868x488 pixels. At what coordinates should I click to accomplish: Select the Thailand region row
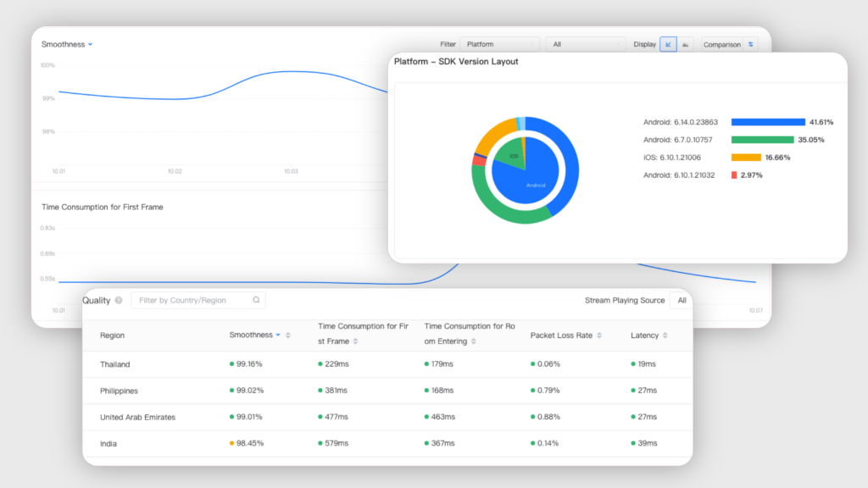387,364
